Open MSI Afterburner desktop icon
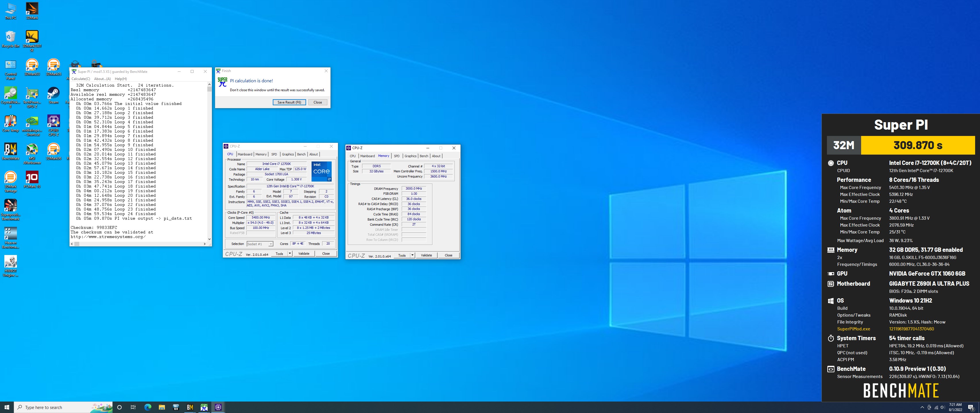This screenshot has width=980, height=413. (32, 153)
